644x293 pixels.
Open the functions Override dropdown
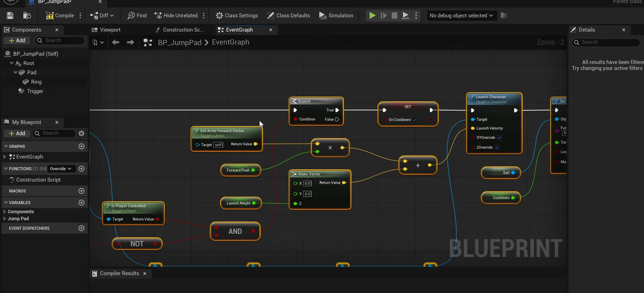point(61,169)
